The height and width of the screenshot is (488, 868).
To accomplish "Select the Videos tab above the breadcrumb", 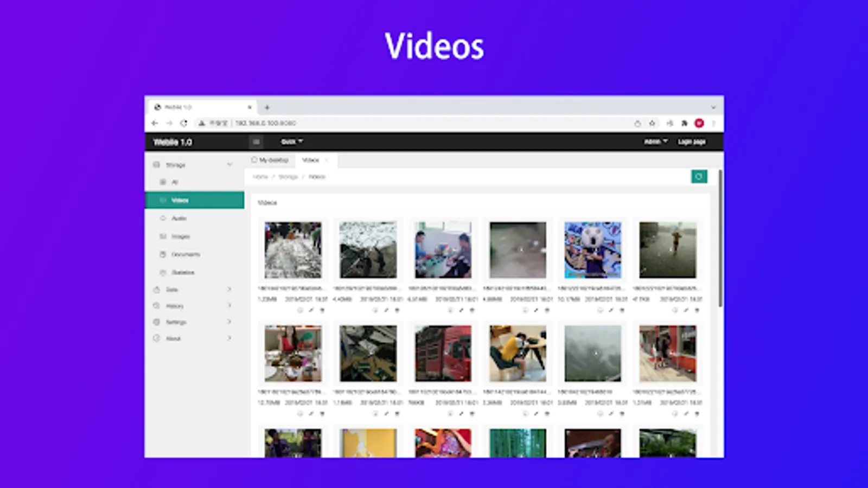I will tap(311, 160).
